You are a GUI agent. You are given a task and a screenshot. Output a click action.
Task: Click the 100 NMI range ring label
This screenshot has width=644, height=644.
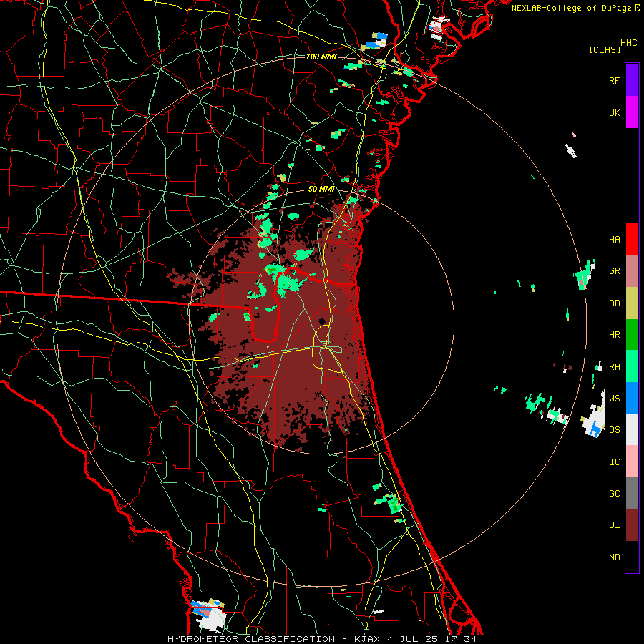[x=321, y=57]
